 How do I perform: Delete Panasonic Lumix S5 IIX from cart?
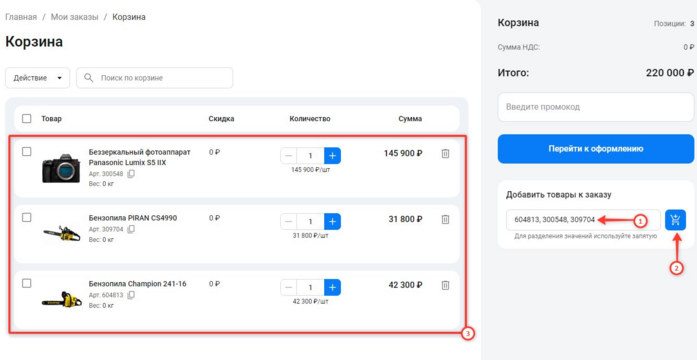[x=445, y=154]
